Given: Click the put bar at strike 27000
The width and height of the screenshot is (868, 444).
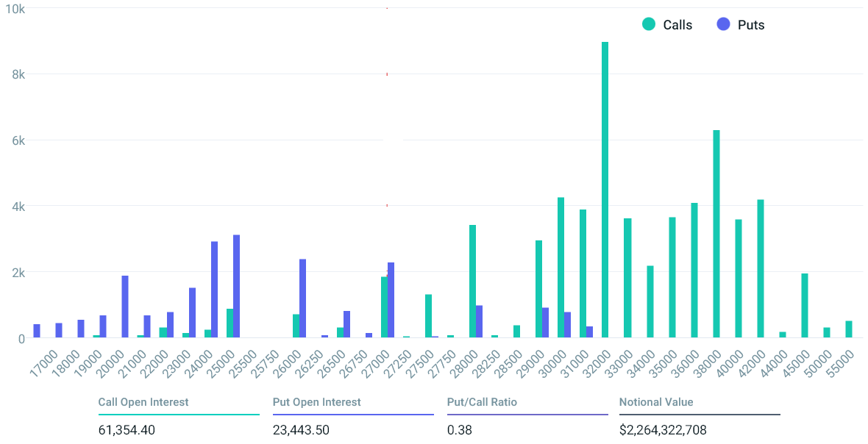Looking at the screenshot, I should point(391,300).
